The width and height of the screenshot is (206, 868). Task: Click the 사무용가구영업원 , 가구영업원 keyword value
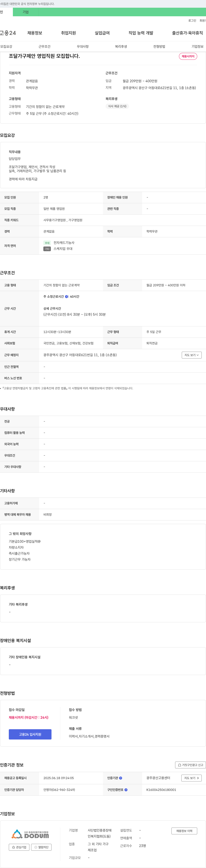pyautogui.click(x=63, y=220)
